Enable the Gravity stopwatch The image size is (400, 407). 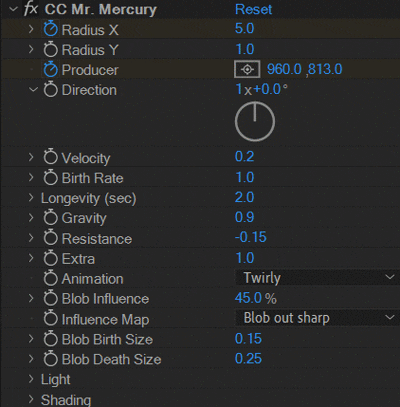click(51, 218)
